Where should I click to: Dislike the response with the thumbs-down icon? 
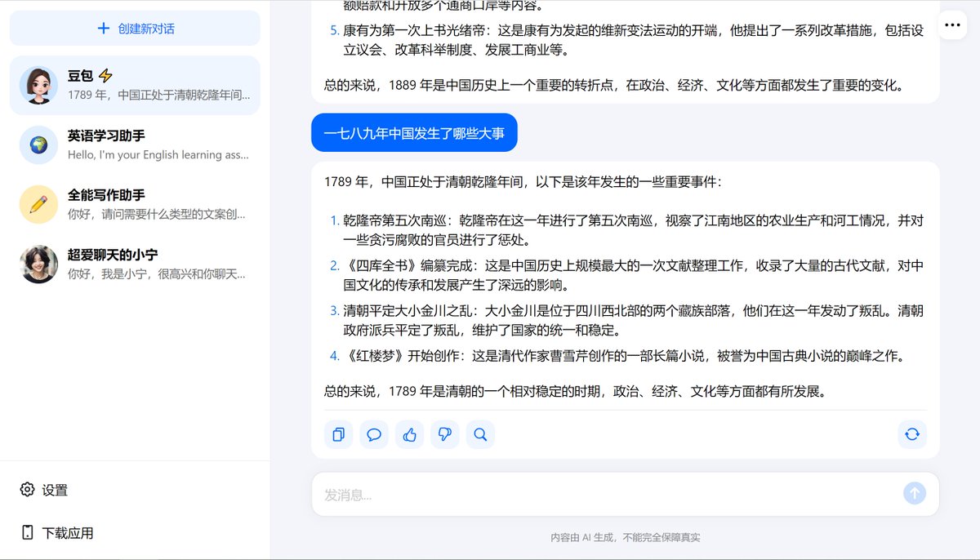point(444,434)
